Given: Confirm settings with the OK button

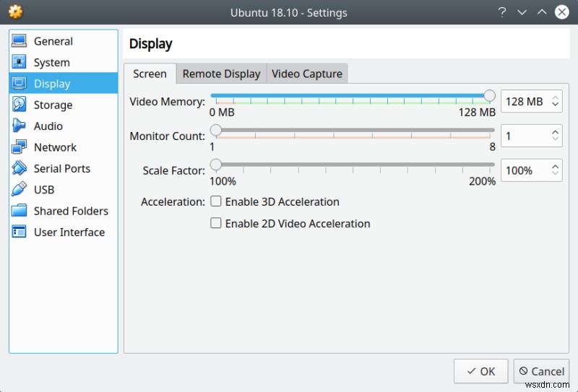Looking at the screenshot, I should click(x=480, y=371).
